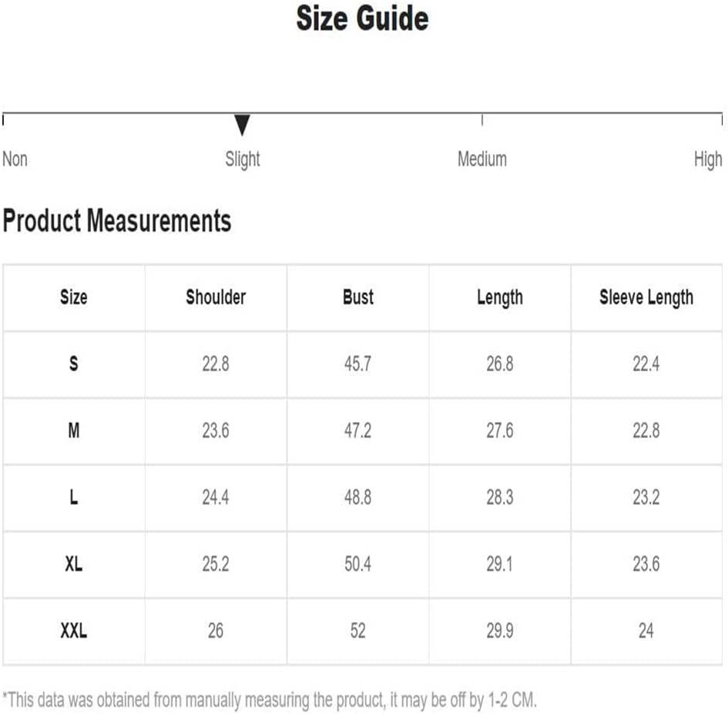Click the 29.9 length value for XXL
Image resolution: width=728 pixels, height=714 pixels.
coord(500,631)
